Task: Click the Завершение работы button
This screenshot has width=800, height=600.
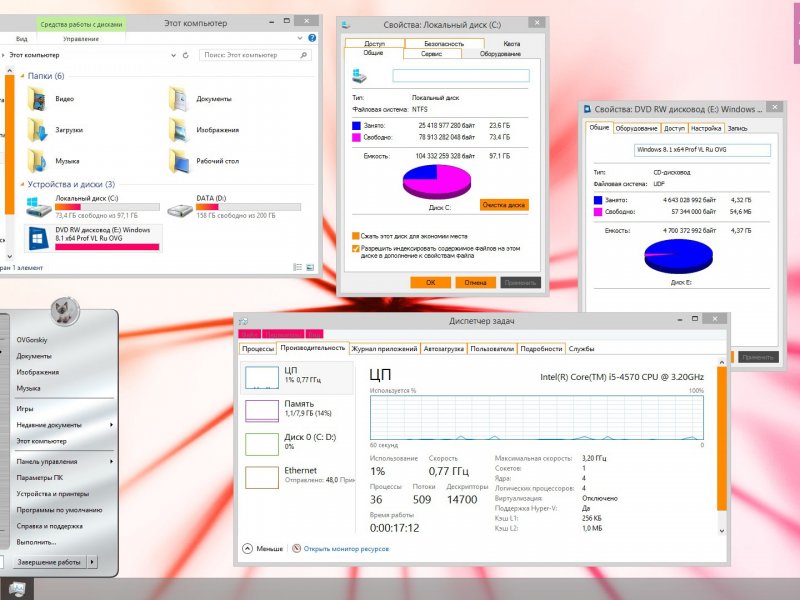Action: pyautogui.click(x=49, y=562)
